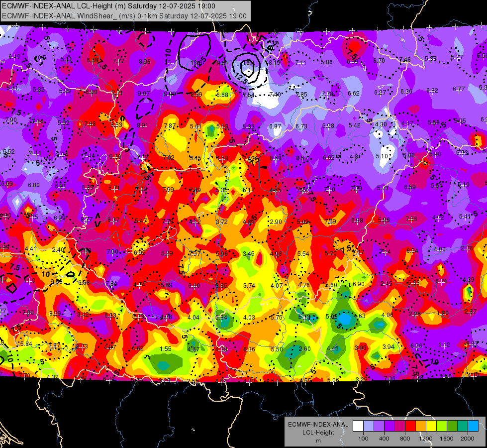Click the legend tick value 1200
487x448 pixels.
pos(426,439)
